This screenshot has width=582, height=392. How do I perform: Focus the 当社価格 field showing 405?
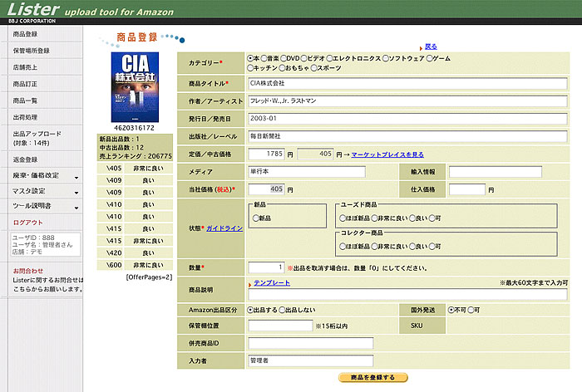pyautogui.click(x=267, y=189)
